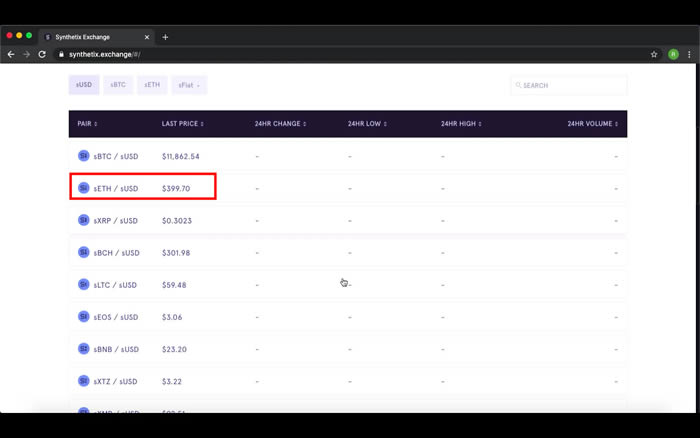The image size is (700, 438).
Task: Click the sEOS / sUSD coin icon
Action: click(83, 317)
